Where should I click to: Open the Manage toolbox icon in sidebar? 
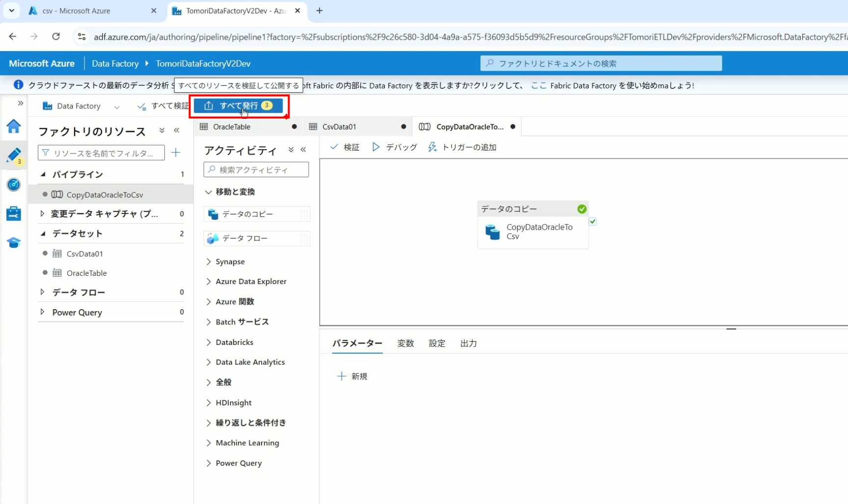point(14,213)
